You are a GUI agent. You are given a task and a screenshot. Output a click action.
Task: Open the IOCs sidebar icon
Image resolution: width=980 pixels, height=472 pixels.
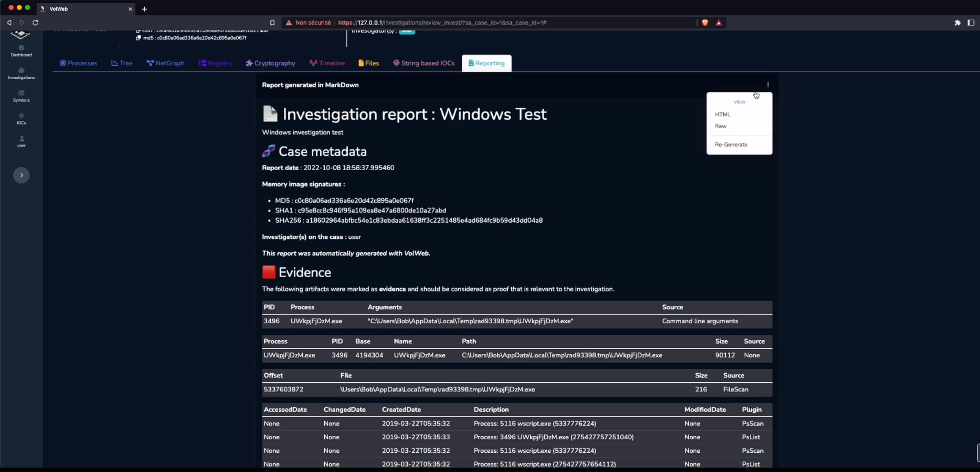point(21,119)
